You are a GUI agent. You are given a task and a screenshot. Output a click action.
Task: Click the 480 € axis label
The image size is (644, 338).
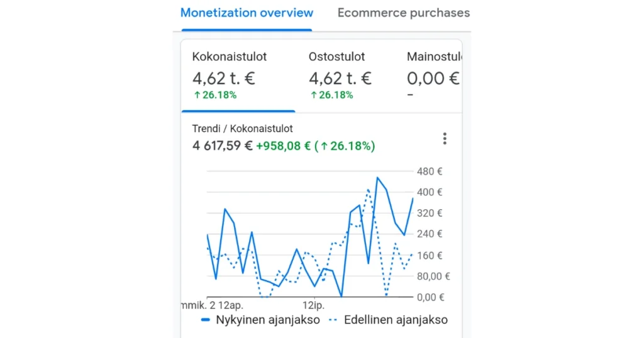point(430,172)
